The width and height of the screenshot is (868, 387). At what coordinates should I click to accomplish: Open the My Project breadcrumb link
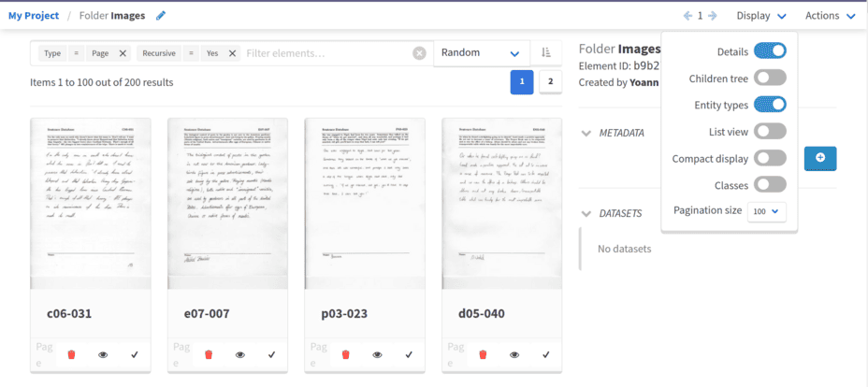(x=34, y=16)
